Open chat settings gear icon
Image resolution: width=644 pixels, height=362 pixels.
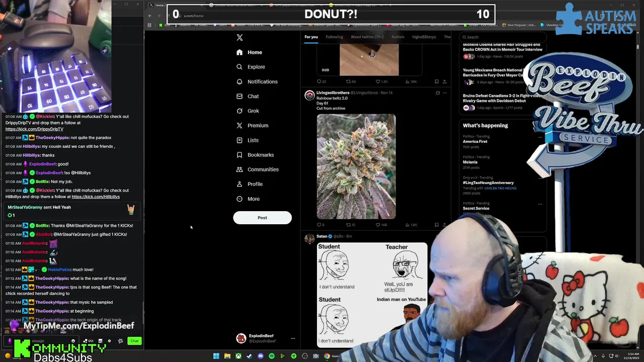pos(109,341)
